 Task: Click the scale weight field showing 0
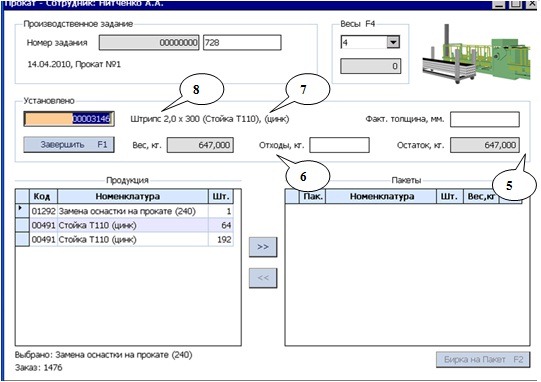[x=371, y=66]
